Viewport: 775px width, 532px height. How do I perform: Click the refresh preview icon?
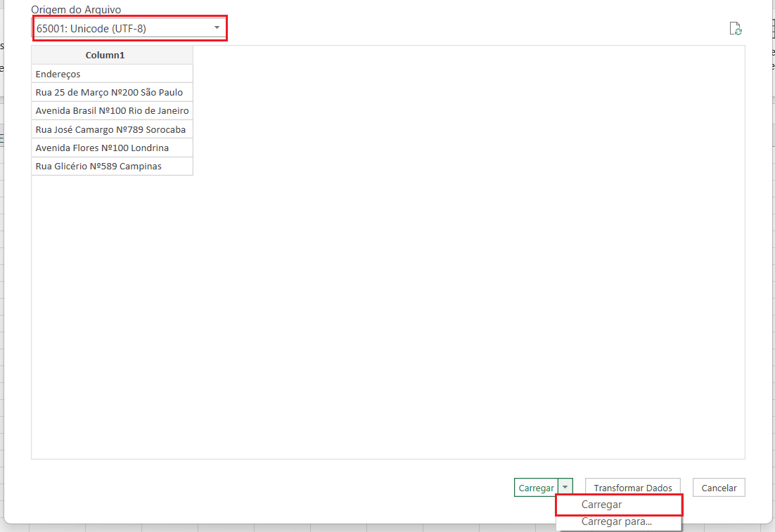(x=736, y=29)
